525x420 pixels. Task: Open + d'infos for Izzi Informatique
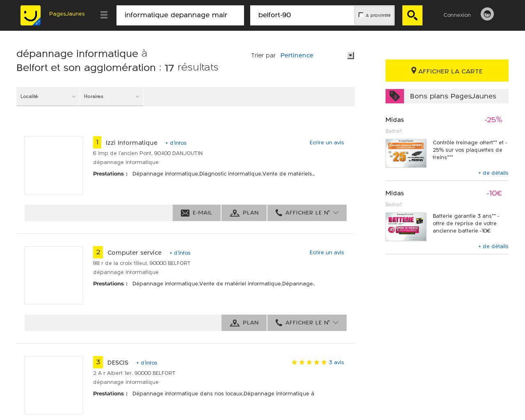pos(176,143)
